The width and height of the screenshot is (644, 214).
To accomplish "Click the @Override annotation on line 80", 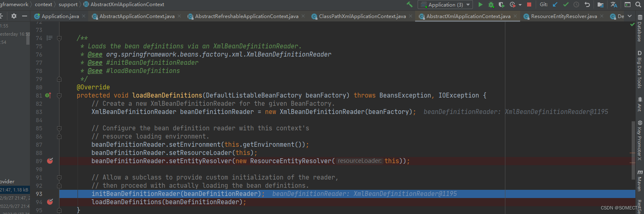I will (x=93, y=87).
